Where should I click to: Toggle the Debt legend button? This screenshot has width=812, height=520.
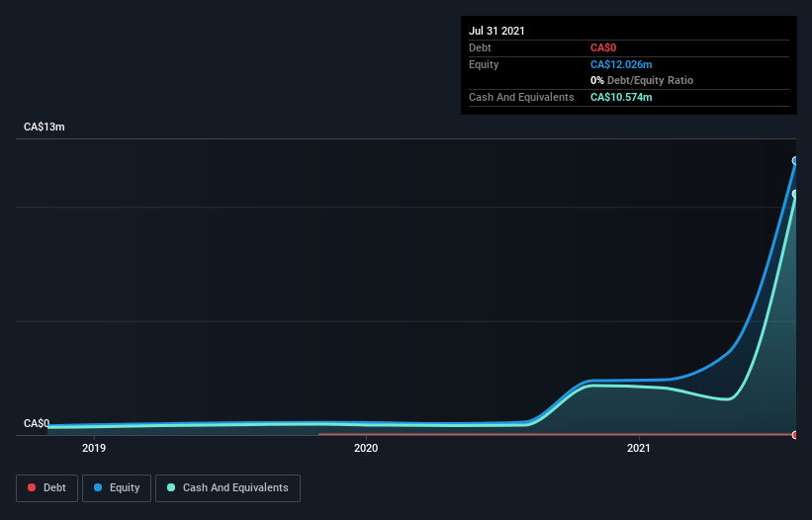(x=46, y=488)
